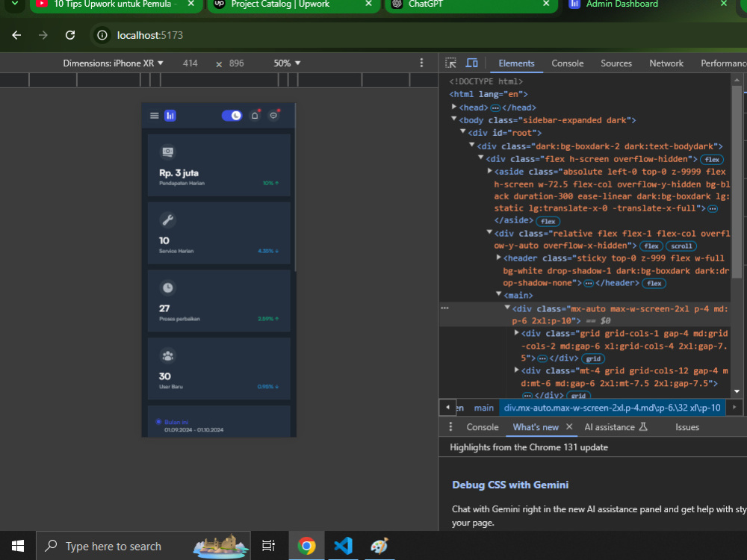Expand the grid grid-cols-1 div node
The height and width of the screenshot is (560, 747).
point(516,333)
